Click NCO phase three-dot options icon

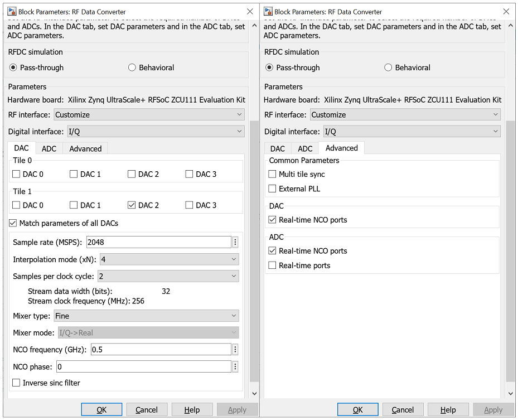[x=235, y=366]
